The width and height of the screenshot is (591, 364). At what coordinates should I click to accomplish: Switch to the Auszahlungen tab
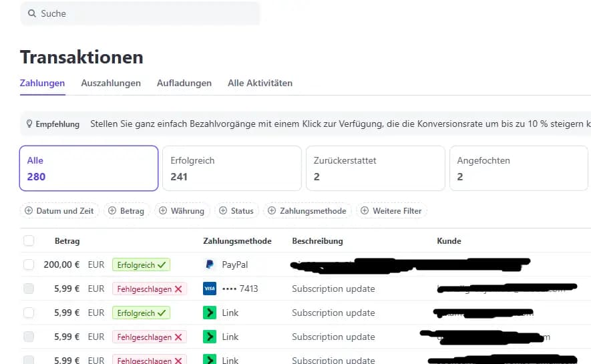tap(111, 83)
